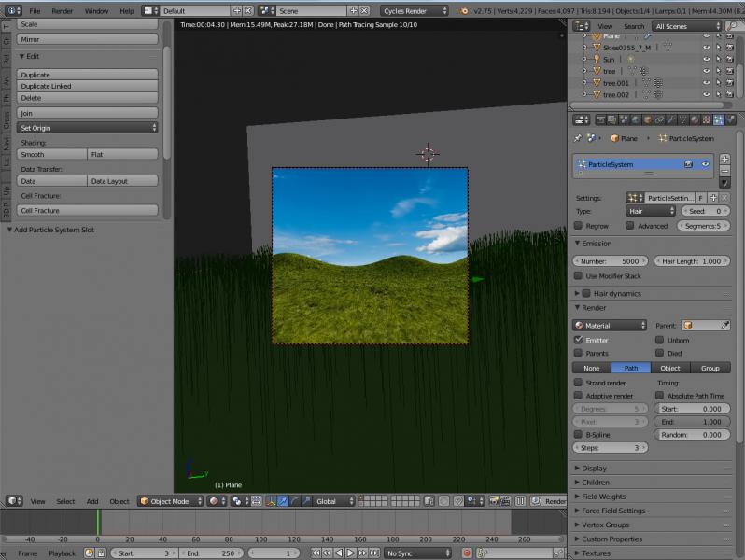
Task: Open the Render menu in top bar
Action: tap(62, 11)
